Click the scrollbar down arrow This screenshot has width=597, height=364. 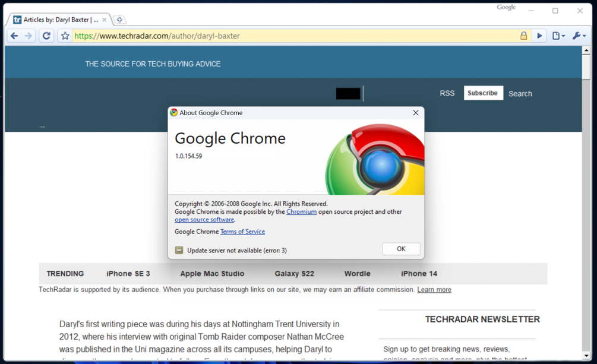586,356
